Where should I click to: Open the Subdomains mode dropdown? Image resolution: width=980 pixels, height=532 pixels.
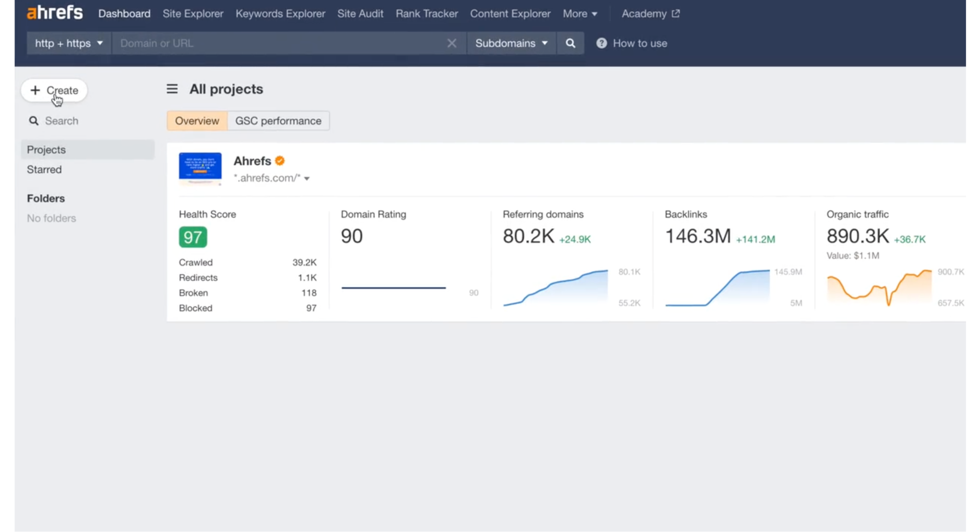[x=511, y=43]
